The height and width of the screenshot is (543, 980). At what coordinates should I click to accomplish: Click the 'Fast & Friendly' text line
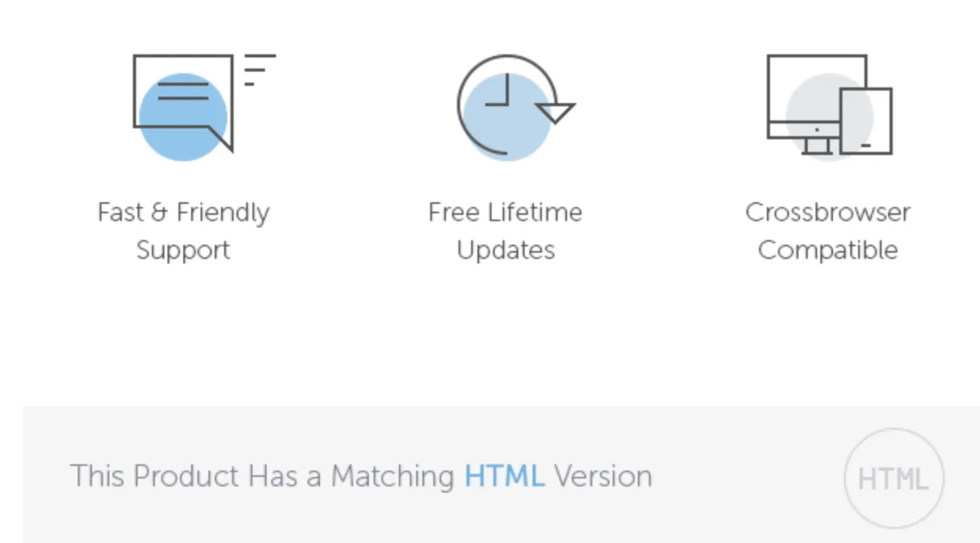pos(183,212)
